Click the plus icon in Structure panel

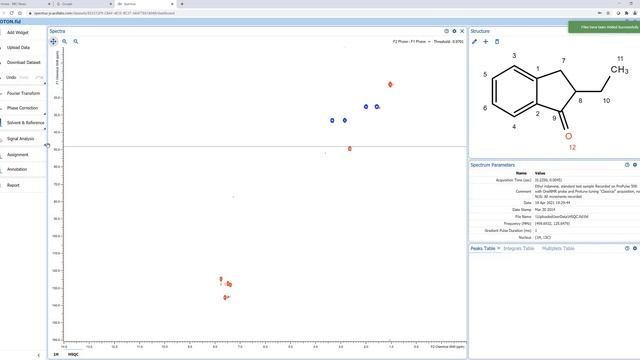(486, 41)
